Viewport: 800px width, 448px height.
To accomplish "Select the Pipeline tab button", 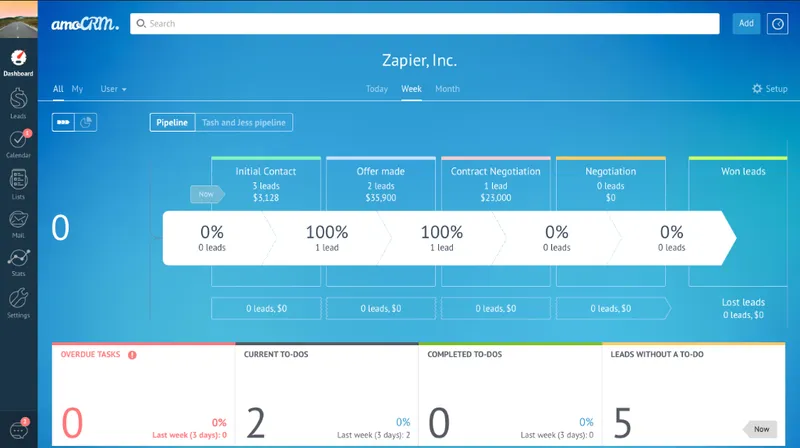I will pos(172,122).
